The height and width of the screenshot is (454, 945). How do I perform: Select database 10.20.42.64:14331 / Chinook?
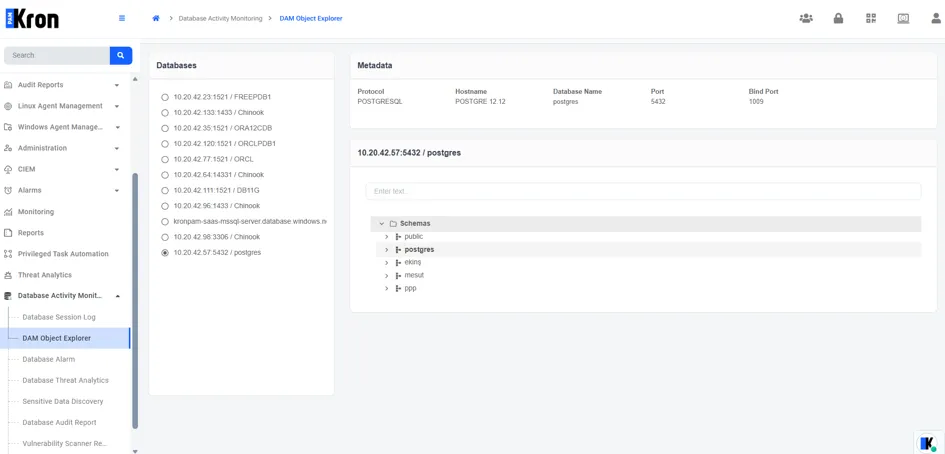pos(165,175)
